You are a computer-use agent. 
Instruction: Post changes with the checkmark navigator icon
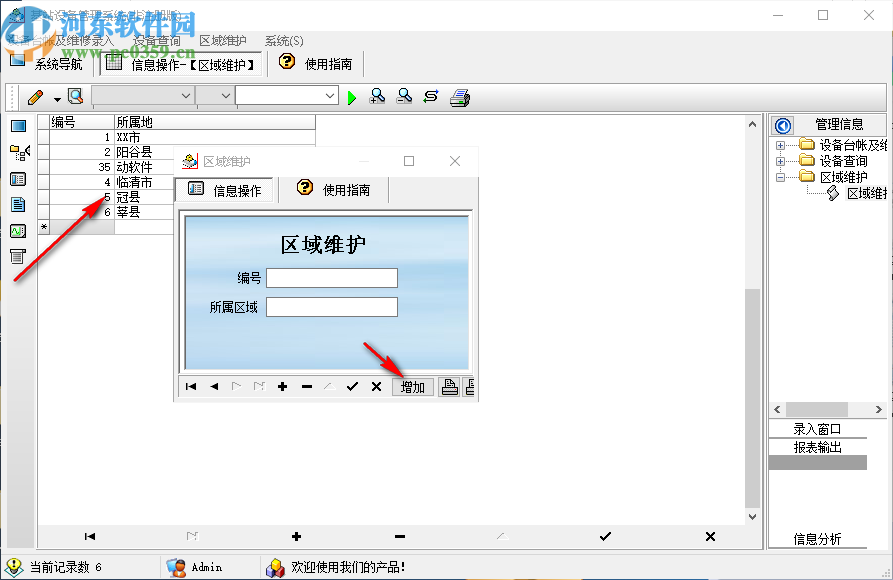pyautogui.click(x=351, y=386)
